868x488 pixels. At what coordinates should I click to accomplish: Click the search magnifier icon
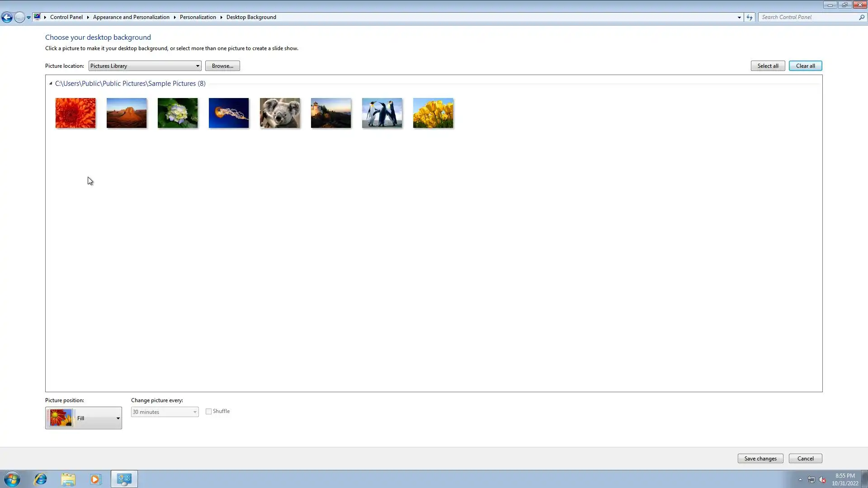click(862, 17)
